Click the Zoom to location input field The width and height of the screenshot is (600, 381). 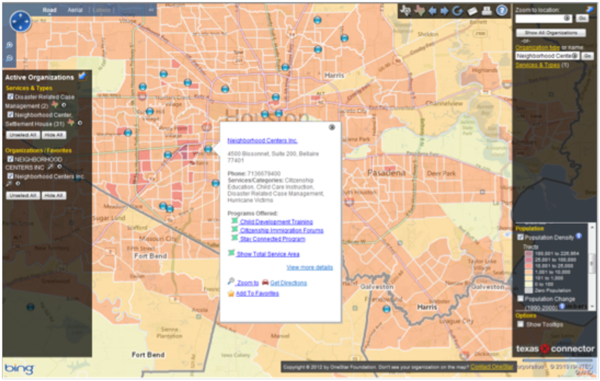click(x=544, y=18)
